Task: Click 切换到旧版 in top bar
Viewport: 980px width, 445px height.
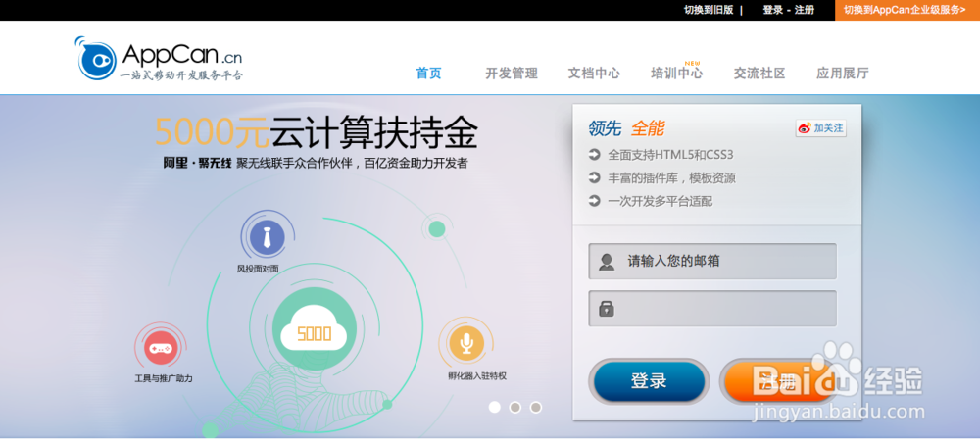Action: pyautogui.click(x=709, y=10)
